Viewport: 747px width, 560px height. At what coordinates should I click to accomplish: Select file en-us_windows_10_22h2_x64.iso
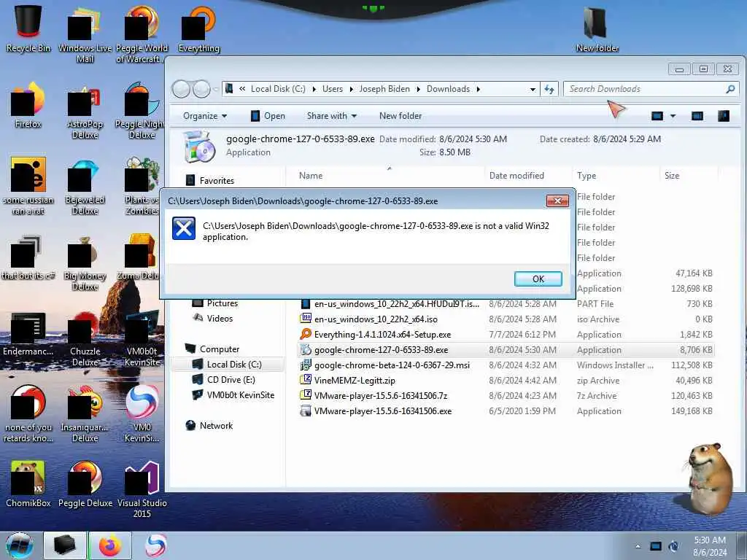click(x=506, y=319)
